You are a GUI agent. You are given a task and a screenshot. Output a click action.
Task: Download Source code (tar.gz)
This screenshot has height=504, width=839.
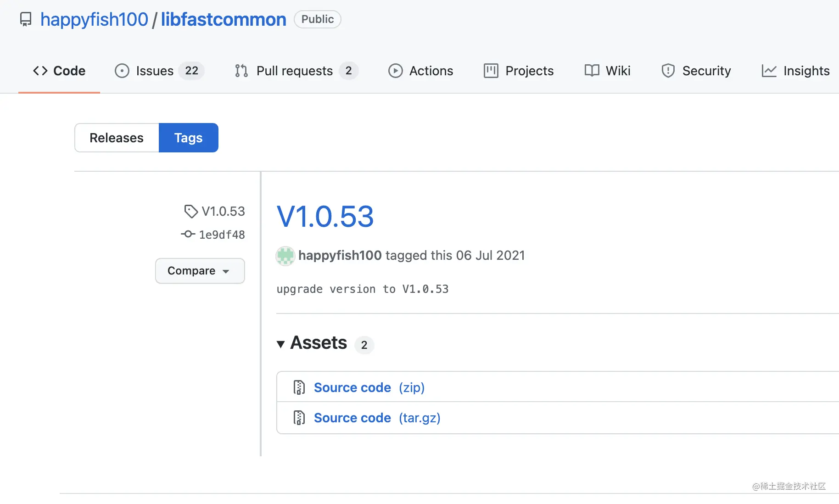click(x=377, y=418)
